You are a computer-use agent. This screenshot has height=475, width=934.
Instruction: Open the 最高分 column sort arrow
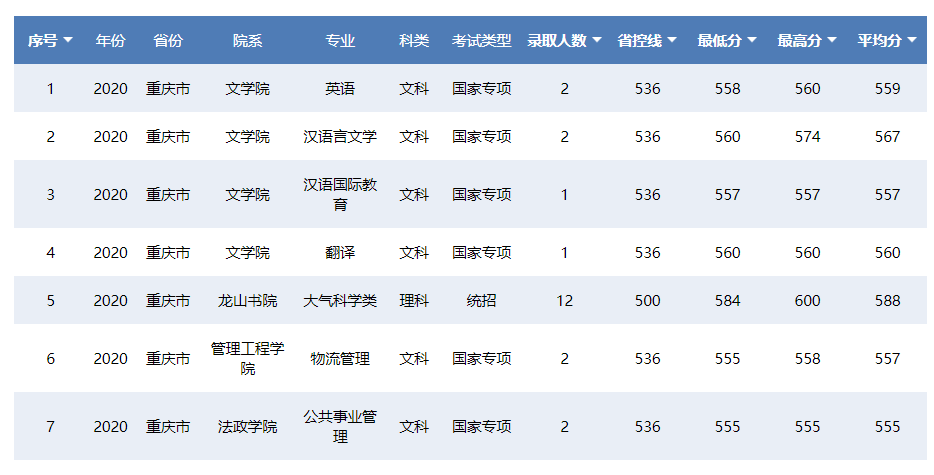pos(832,41)
